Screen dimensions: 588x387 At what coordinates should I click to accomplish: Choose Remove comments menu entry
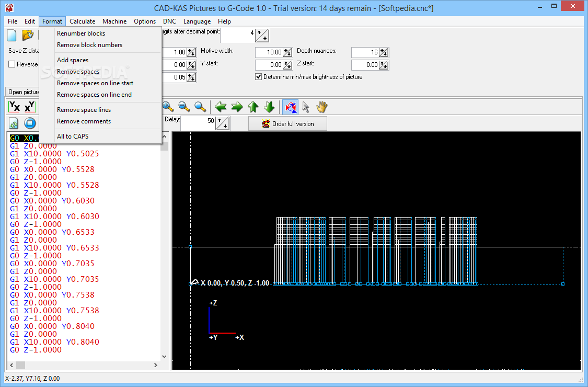tap(100, 121)
